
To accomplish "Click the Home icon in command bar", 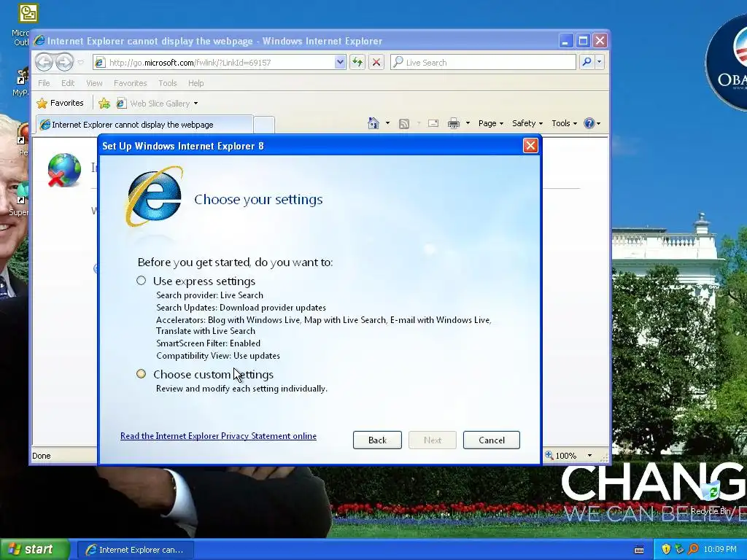I will point(373,123).
